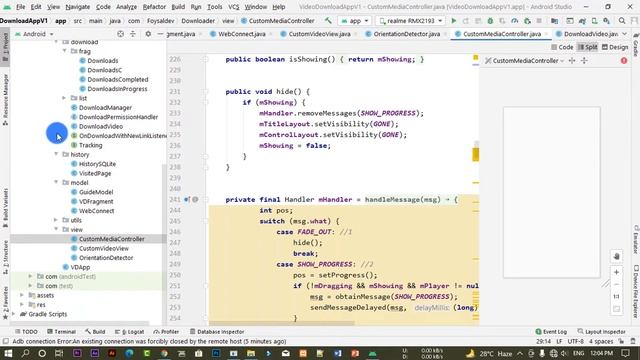
Task: Open Windows notification center
Action: (x=625, y=353)
